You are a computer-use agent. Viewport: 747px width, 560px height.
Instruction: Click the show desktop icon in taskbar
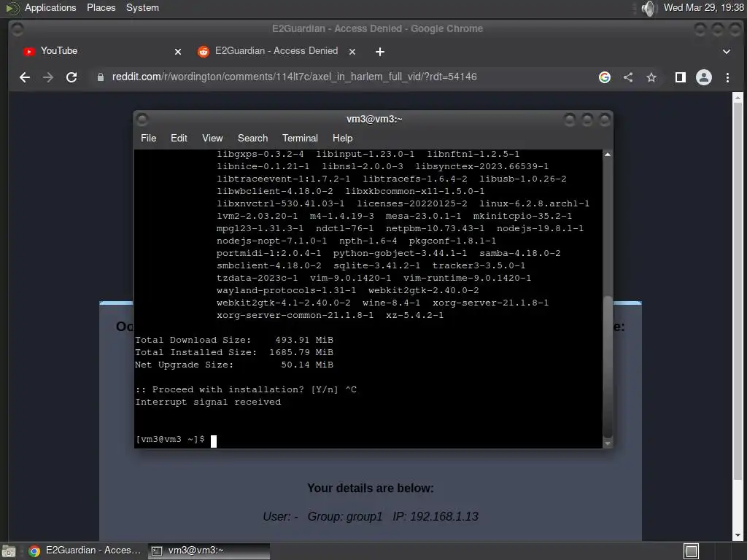click(x=9, y=551)
